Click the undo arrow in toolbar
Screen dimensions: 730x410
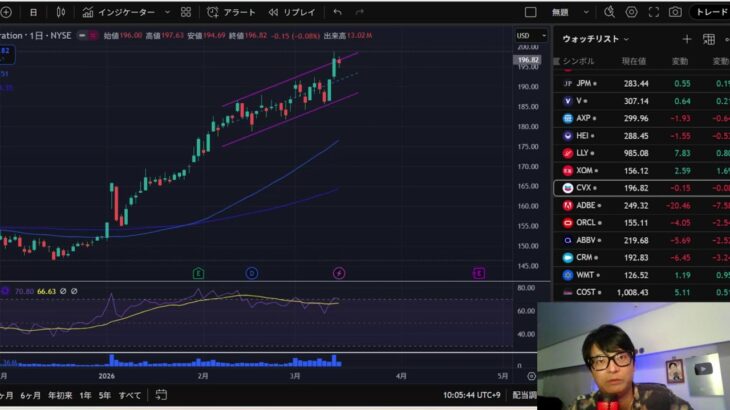coord(337,12)
